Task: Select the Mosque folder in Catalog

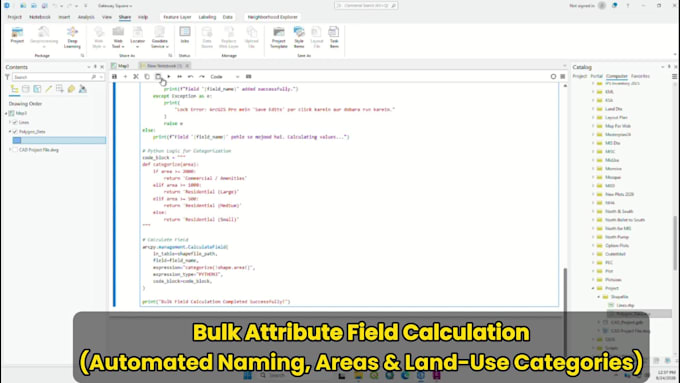Action: (x=613, y=177)
